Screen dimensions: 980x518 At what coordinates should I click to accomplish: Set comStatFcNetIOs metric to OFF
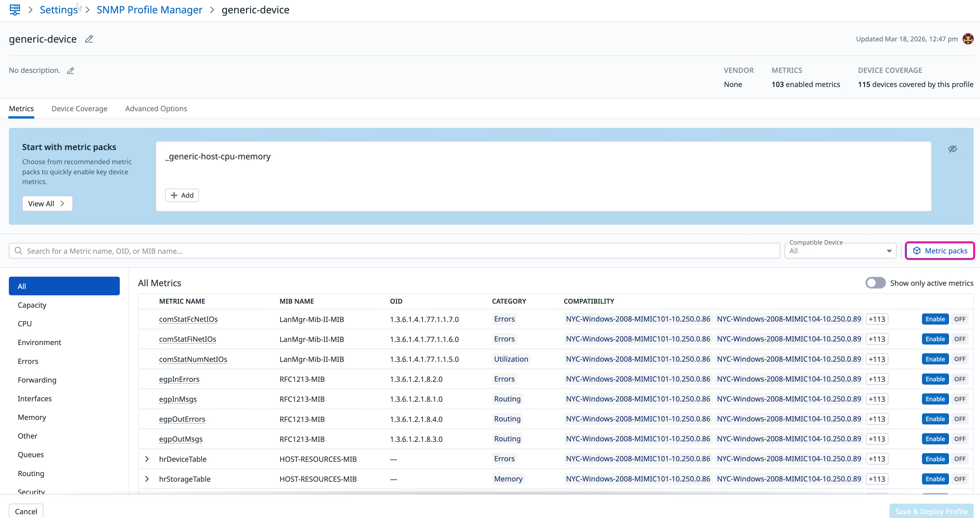960,319
